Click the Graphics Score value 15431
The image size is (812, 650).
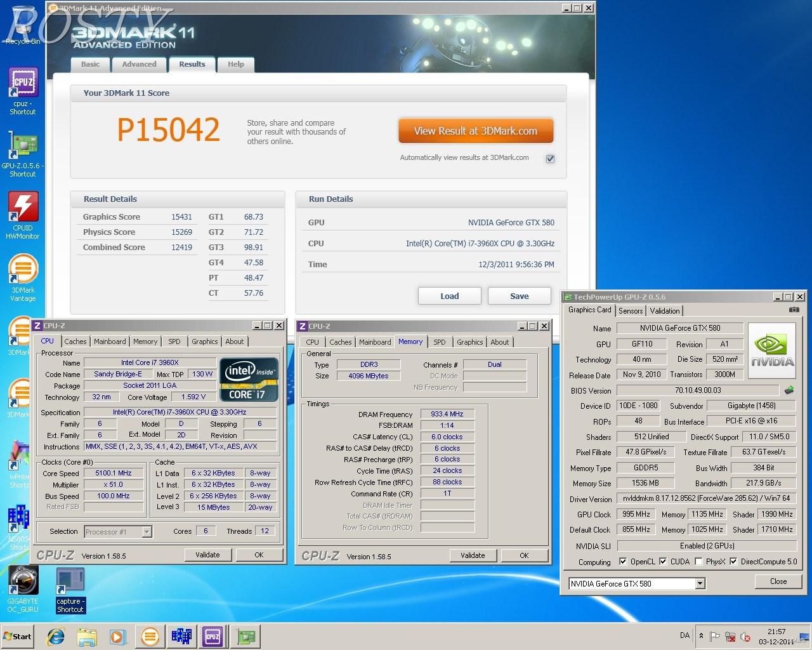click(181, 217)
